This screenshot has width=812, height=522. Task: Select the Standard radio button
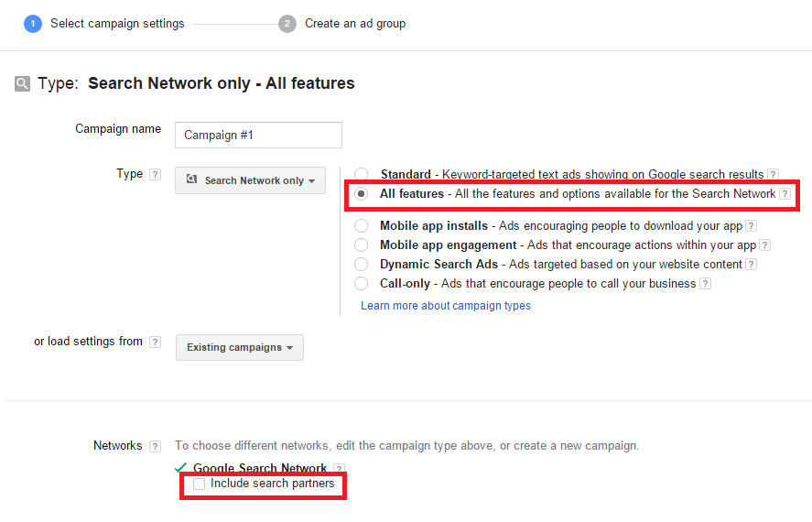pyautogui.click(x=362, y=175)
